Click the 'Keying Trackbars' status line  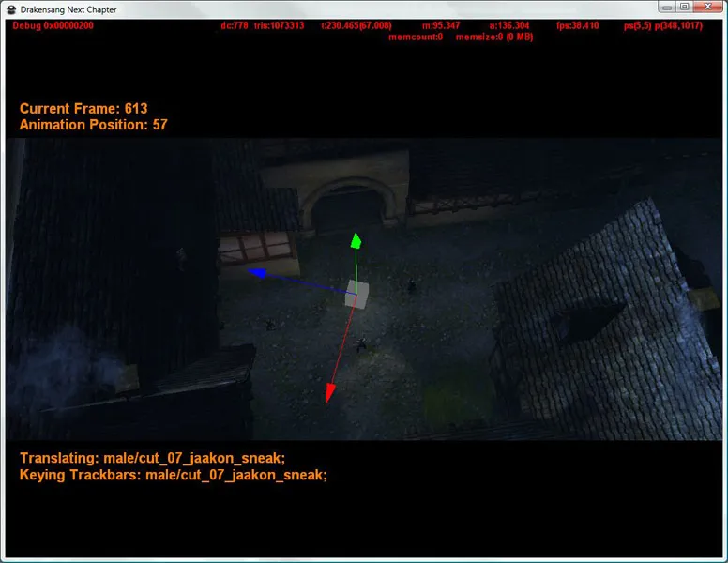point(174,475)
